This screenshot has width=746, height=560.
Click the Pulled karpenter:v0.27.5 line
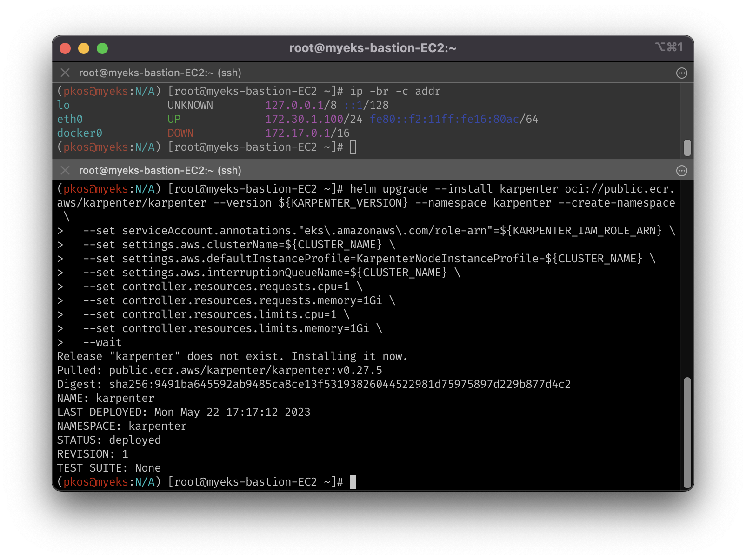(x=220, y=370)
